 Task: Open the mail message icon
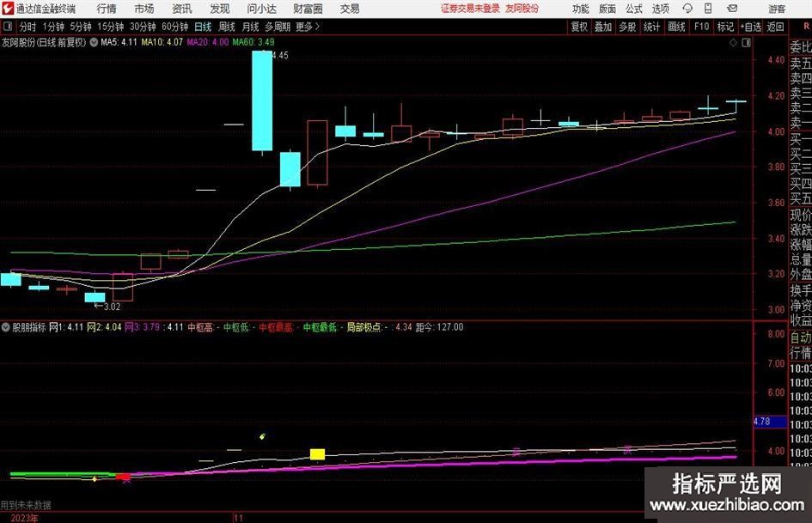click(732, 9)
